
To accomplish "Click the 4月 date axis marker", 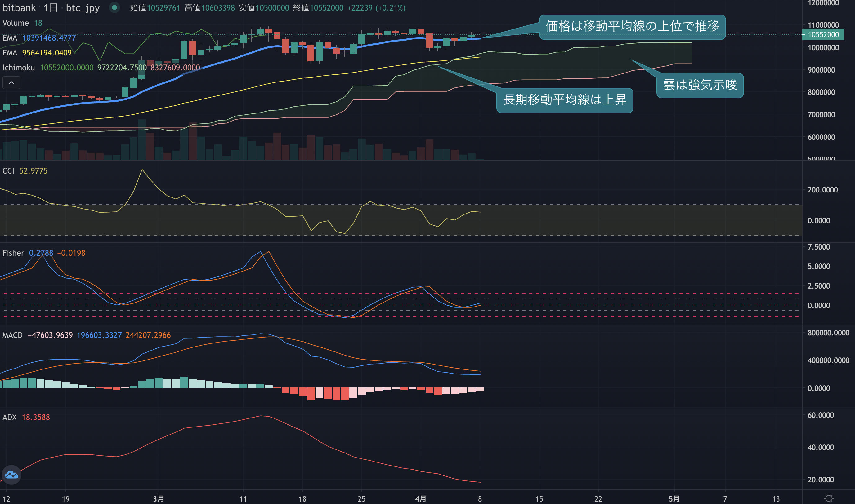I will click(x=421, y=498).
